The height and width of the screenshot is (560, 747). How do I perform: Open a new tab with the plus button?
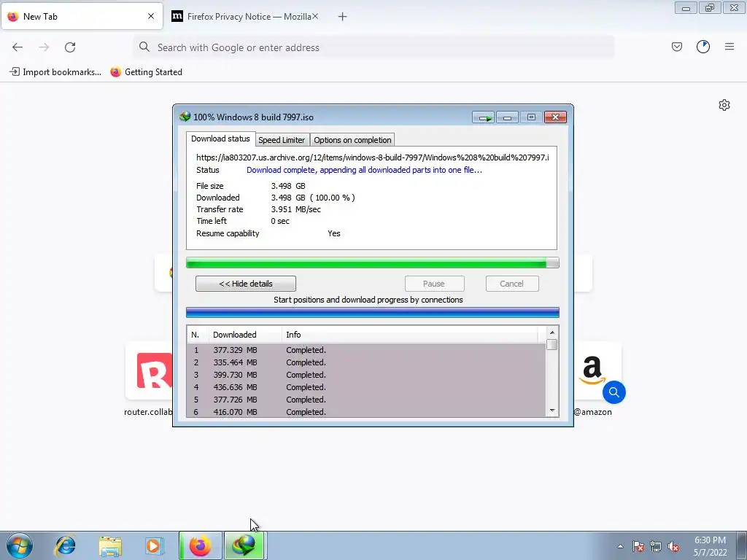click(343, 17)
